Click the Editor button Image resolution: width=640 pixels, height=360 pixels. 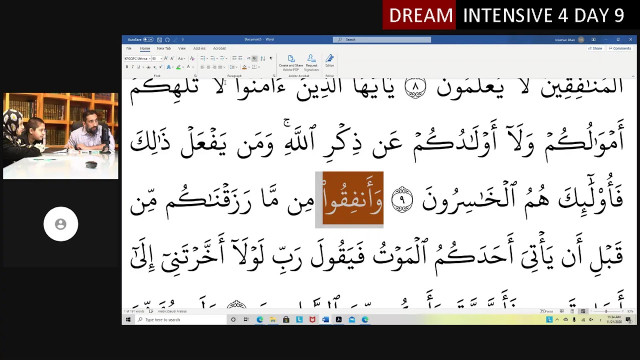pos(330,60)
